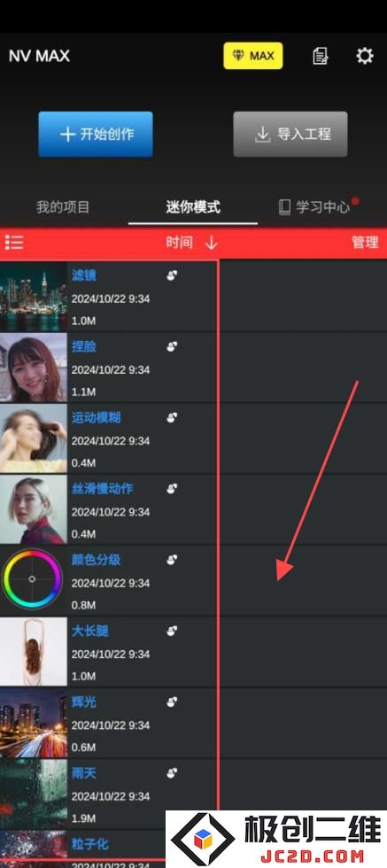
Task: Switch to the 我的项目 tab
Action: coord(63,207)
